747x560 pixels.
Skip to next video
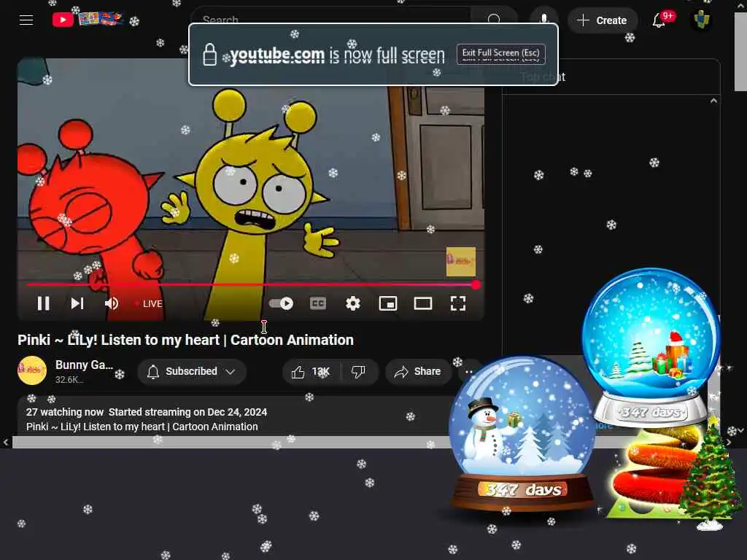[x=77, y=303]
